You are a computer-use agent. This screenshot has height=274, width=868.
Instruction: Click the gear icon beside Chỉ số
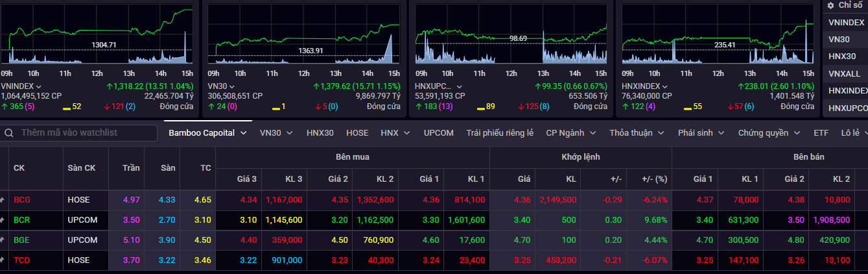830,5
